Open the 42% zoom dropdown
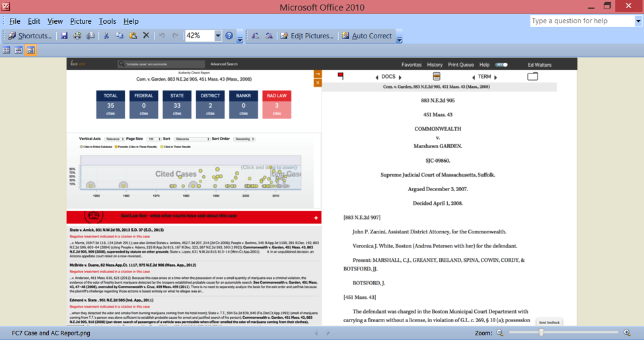 pos(218,36)
